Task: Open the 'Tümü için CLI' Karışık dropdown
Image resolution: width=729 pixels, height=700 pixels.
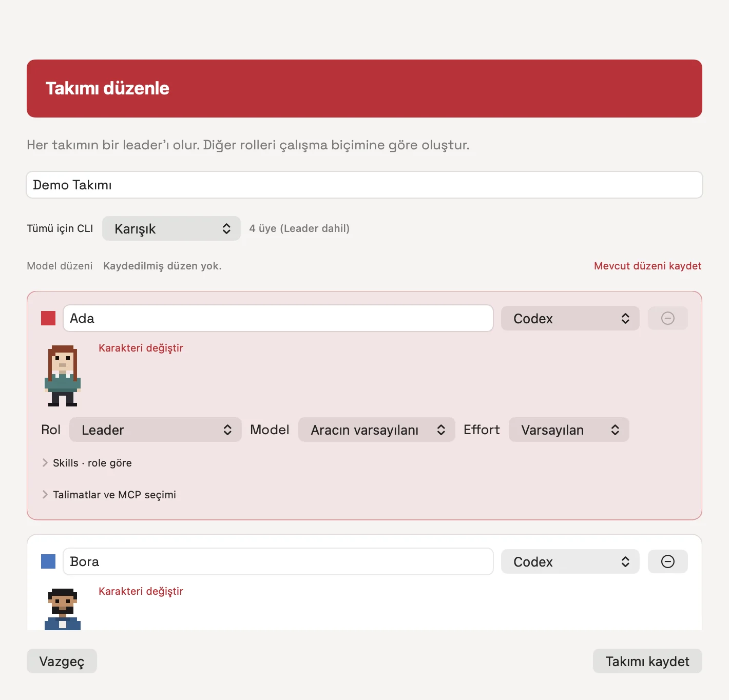Action: 171,228
